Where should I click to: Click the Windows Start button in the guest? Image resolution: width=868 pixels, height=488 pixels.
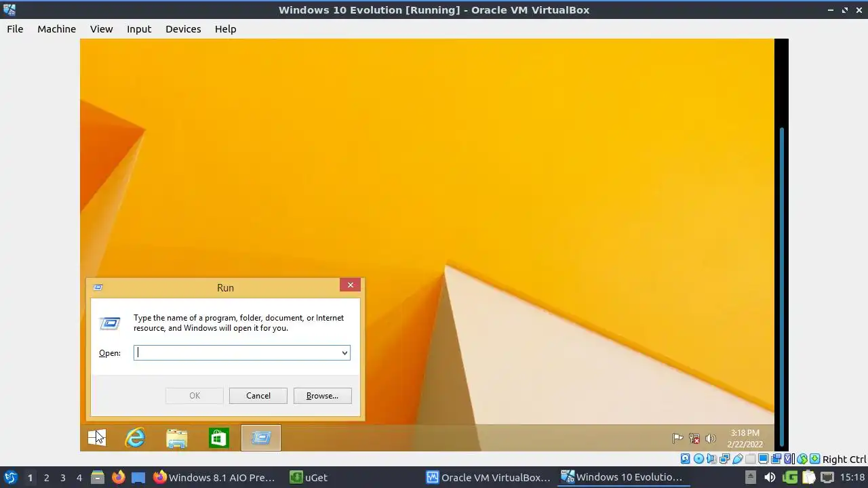coord(96,438)
